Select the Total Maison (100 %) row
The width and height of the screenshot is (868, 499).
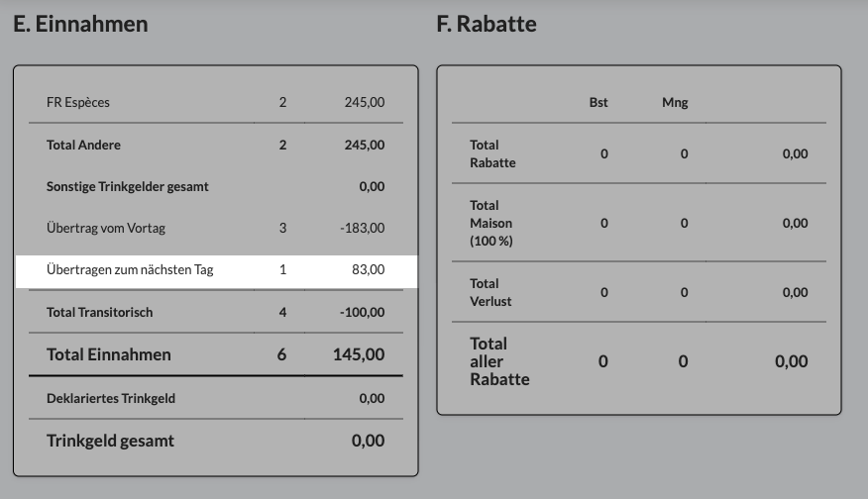(x=639, y=223)
